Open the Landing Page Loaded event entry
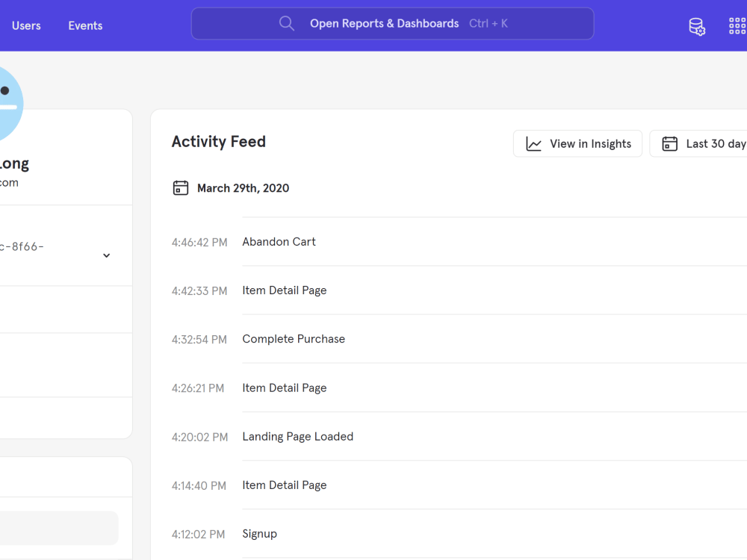The image size is (747, 560). (x=297, y=436)
